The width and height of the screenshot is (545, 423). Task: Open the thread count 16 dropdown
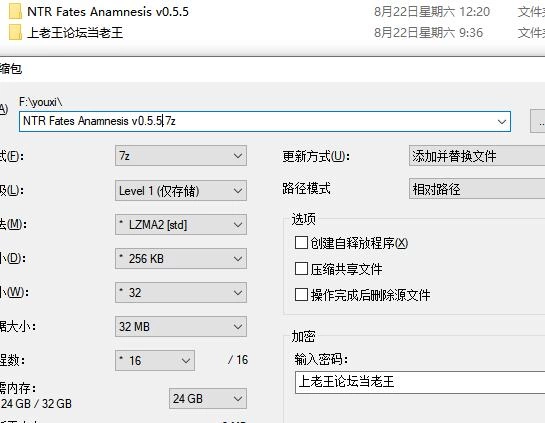tap(155, 360)
